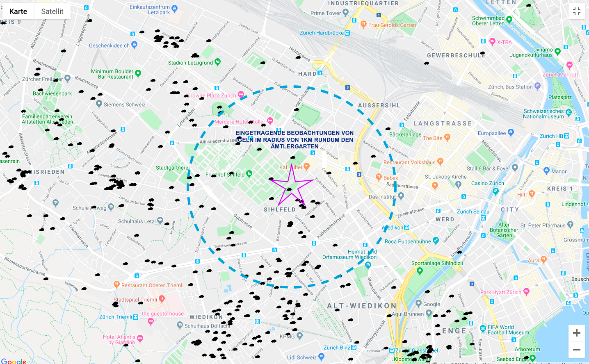The width and height of the screenshot is (589, 364).
Task: Open the Stadtspital Triemli hospital marker
Action: coord(162,298)
